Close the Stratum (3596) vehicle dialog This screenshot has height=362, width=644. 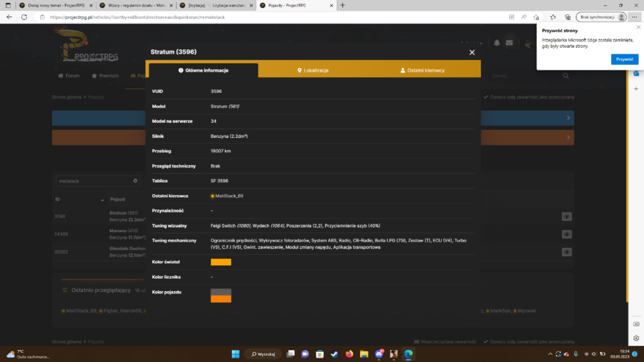472,52
